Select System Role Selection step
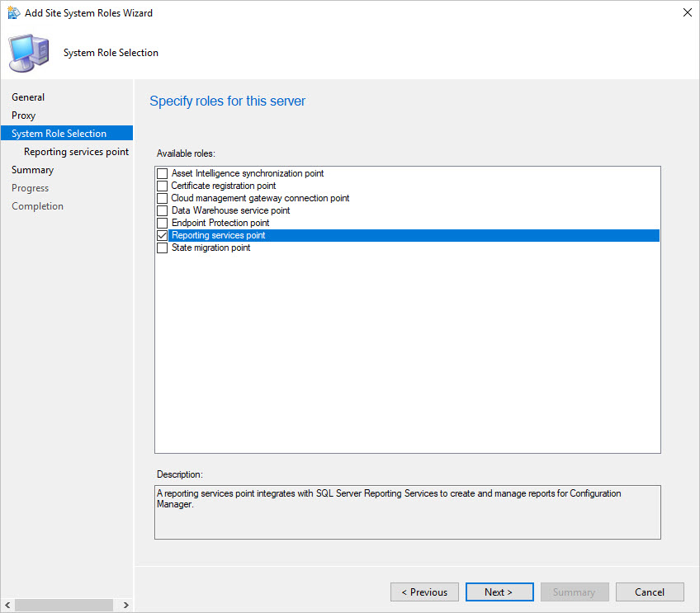Image resolution: width=700 pixels, height=613 pixels. point(67,134)
